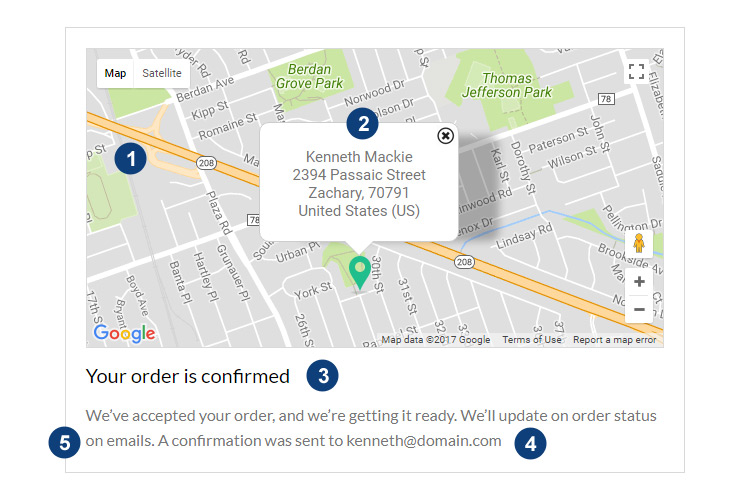The image size is (750, 500).
Task: Open the Terms of Use link
Action: point(531,340)
